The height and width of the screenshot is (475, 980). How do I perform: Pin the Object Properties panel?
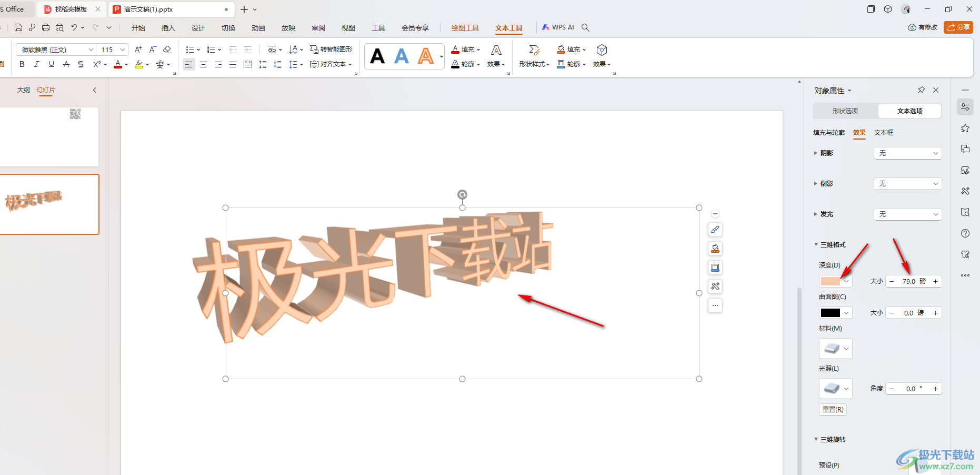(x=921, y=90)
